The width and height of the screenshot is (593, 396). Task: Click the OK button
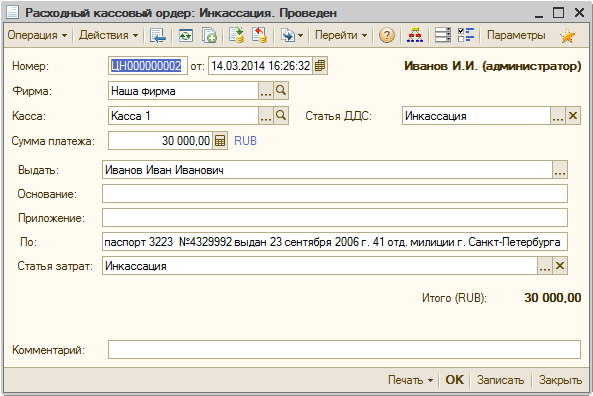pyautogui.click(x=454, y=380)
